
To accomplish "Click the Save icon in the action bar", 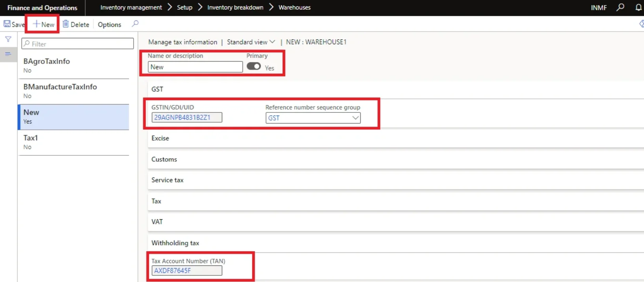I will pyautogui.click(x=7, y=24).
